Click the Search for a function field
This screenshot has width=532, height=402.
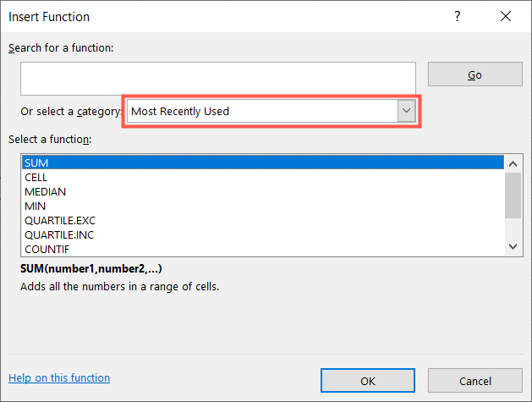(x=218, y=79)
